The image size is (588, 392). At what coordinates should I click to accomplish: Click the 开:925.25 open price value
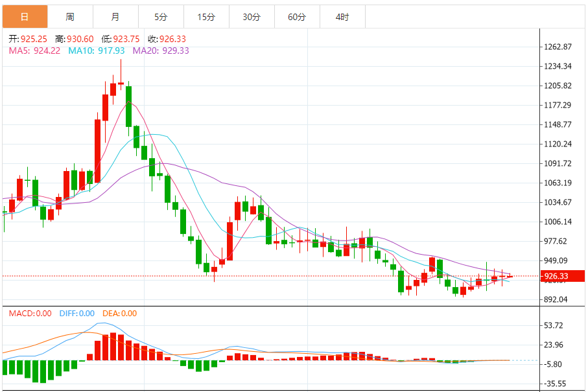pyautogui.click(x=28, y=39)
